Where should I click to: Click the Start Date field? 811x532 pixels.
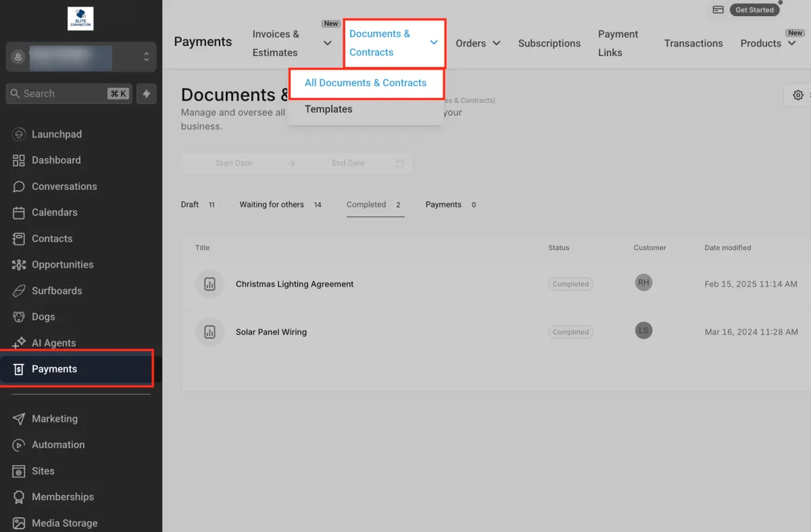point(234,164)
